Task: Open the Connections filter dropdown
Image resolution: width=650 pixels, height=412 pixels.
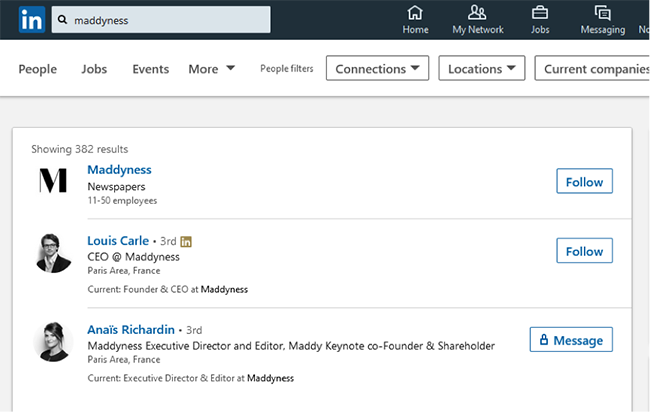Action: click(x=377, y=68)
